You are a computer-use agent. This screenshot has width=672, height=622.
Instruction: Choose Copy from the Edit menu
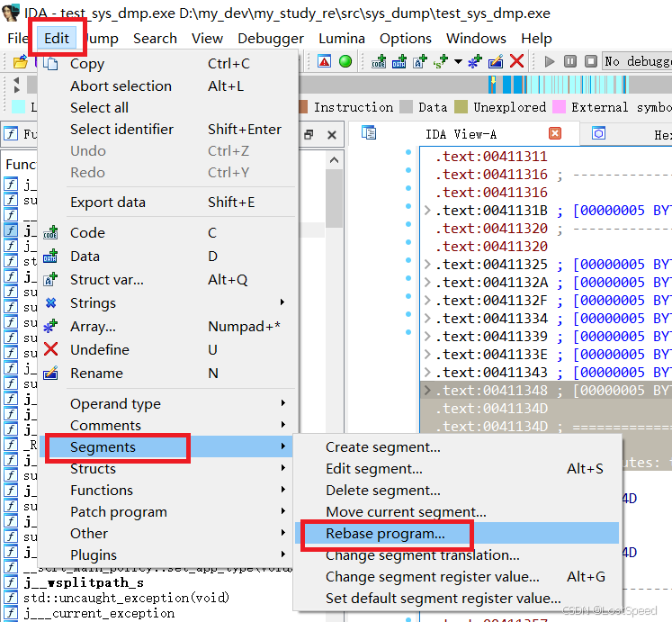[168, 64]
